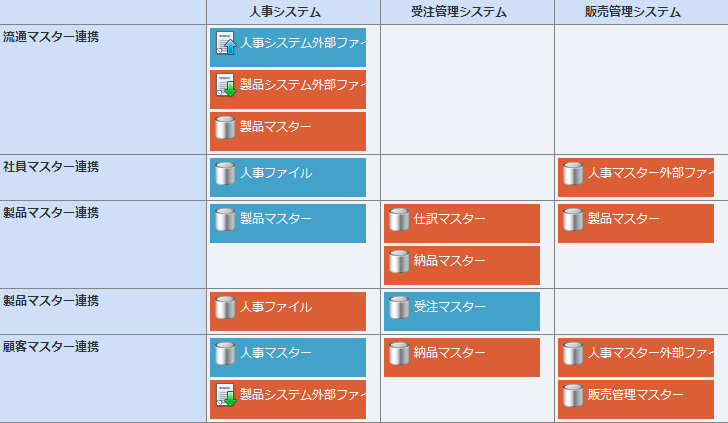Click the 人事マスター外部ファイル block in 社員マスター連携 row

coord(636,177)
